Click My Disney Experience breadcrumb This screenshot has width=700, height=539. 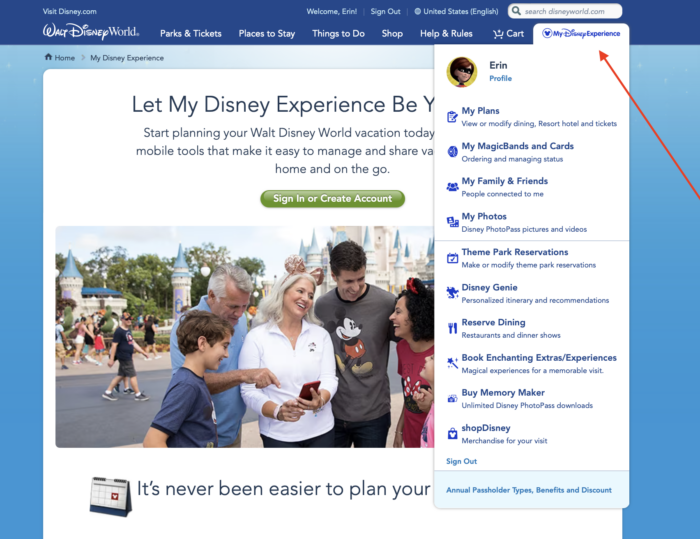127,58
